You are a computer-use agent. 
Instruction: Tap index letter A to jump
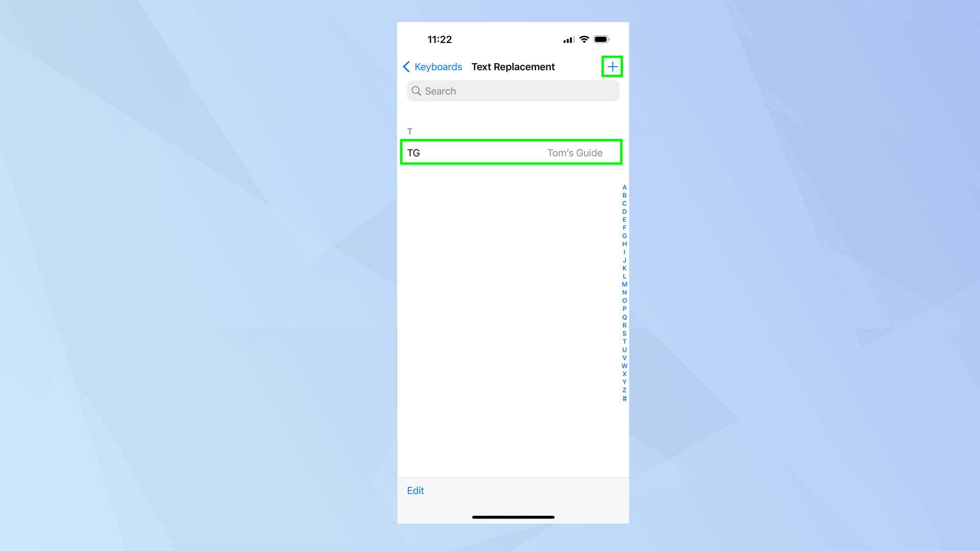[x=624, y=187]
